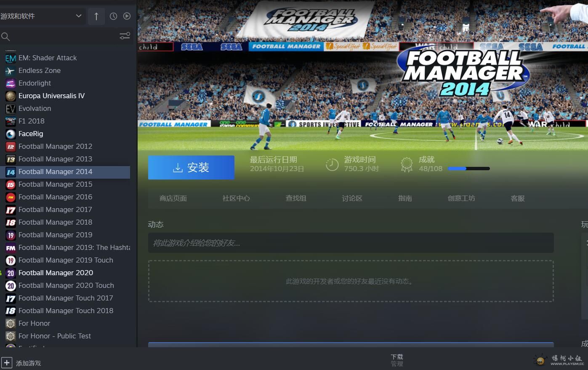
Task: Click the 48/108 achievements count
Action: [x=431, y=169]
